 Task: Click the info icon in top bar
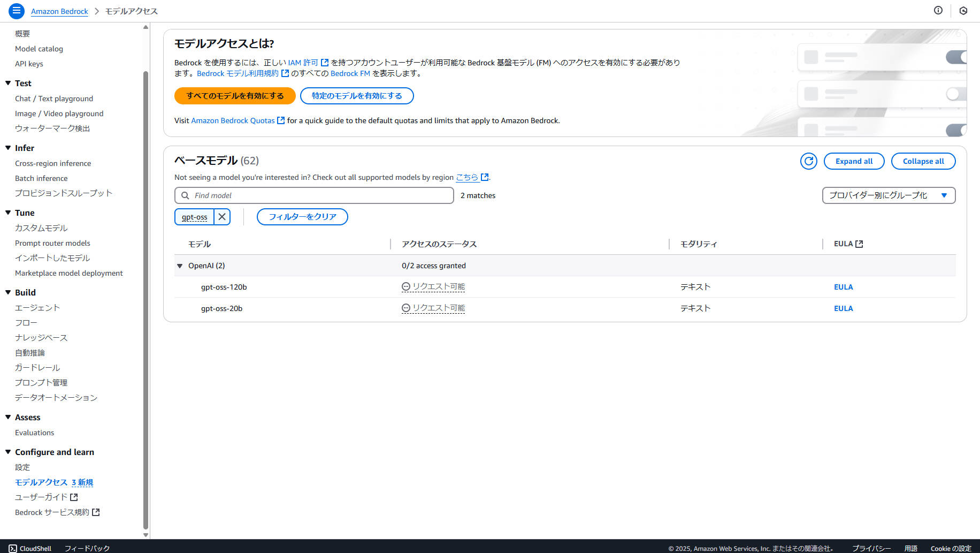click(x=938, y=10)
